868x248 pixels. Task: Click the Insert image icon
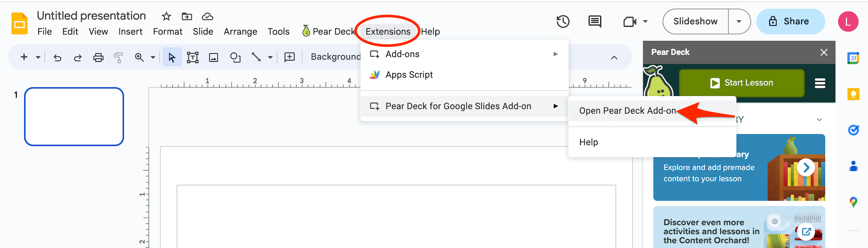pyautogui.click(x=214, y=57)
